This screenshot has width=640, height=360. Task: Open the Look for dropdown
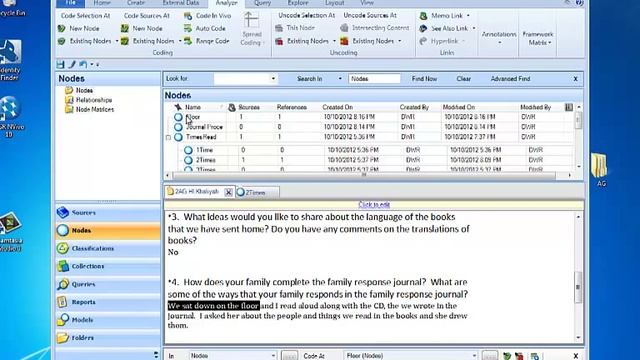tap(273, 79)
